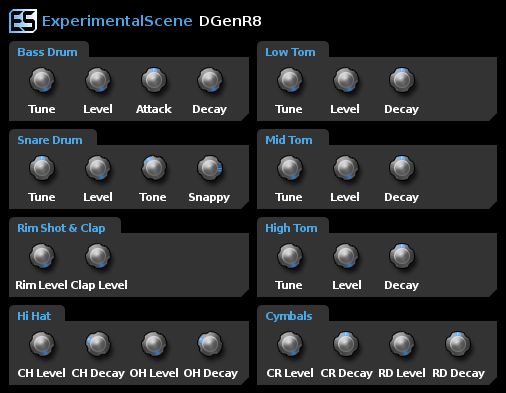Screen dimensions: 506x393
Task: Click the CH Level label
Action: coord(41,373)
